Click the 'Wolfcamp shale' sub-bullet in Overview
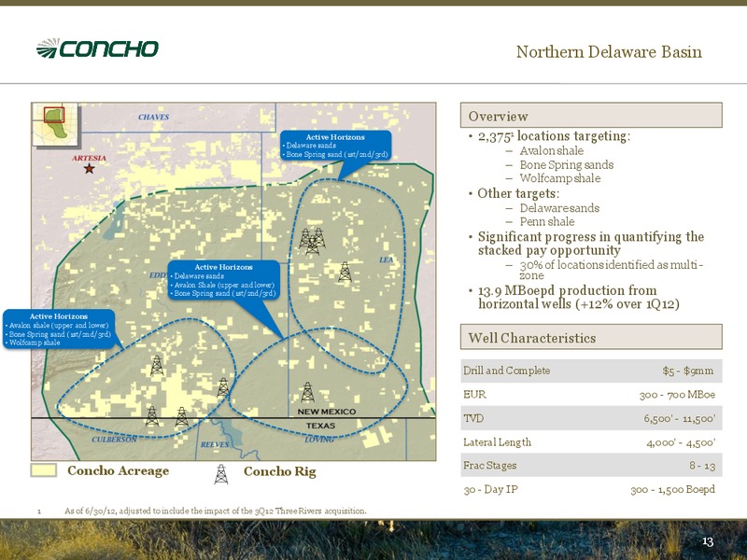This screenshot has width=747, height=560. (x=560, y=178)
